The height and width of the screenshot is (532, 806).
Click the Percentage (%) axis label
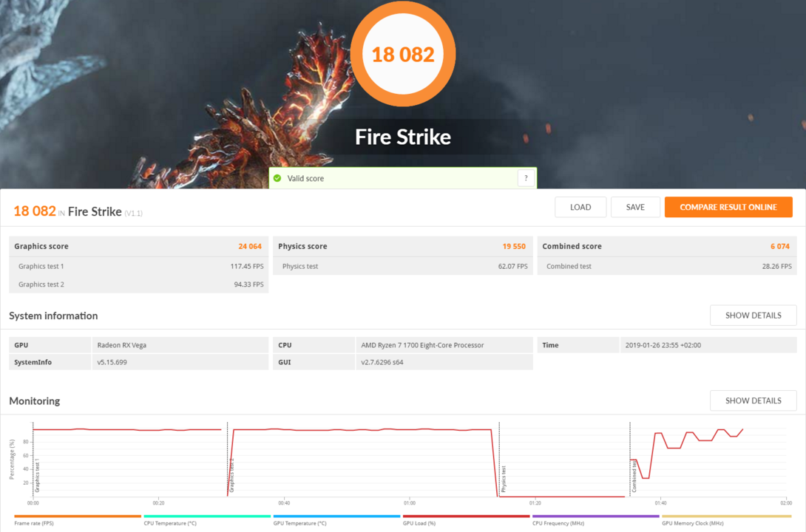tap(12, 459)
